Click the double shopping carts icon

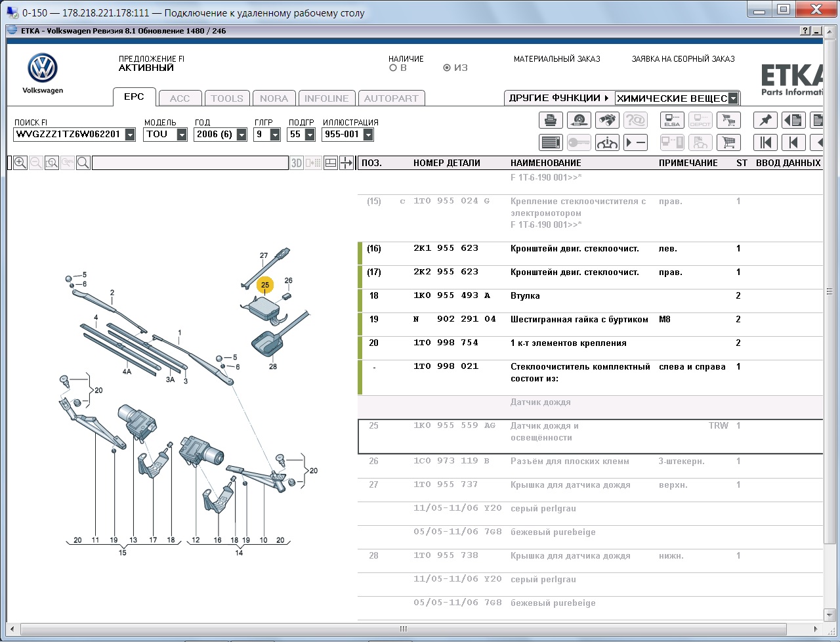click(x=728, y=120)
